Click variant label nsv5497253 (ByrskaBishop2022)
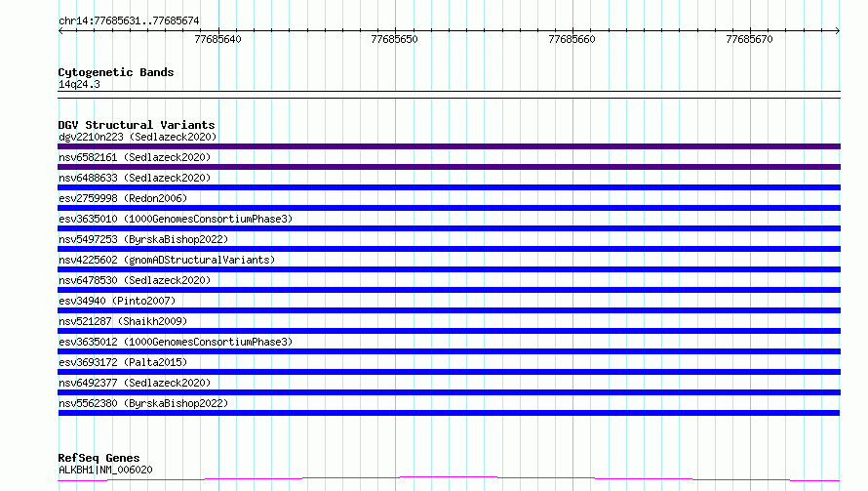This screenshot has width=868, height=491. coord(143,239)
